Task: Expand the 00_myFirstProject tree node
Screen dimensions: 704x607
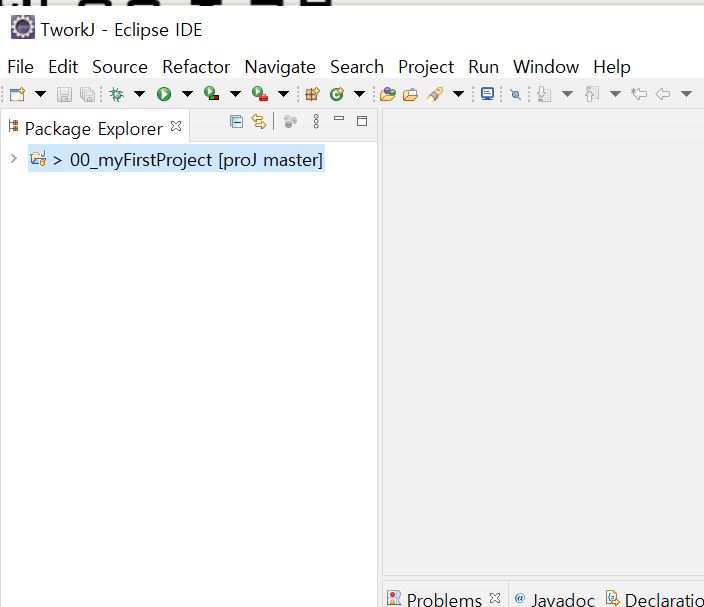Action: pos(13,158)
